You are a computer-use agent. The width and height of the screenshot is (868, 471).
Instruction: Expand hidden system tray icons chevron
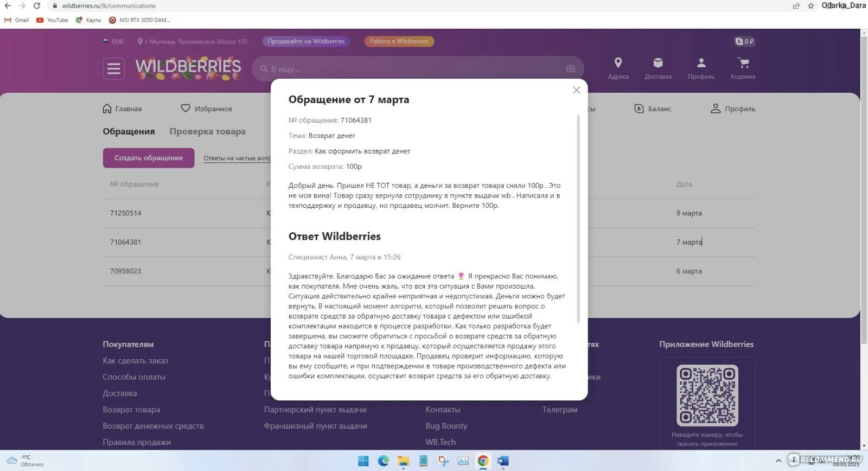[778, 461]
